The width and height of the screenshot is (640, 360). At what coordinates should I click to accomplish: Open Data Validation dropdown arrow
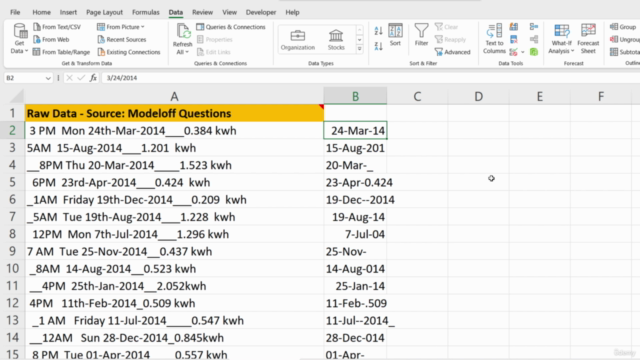coord(523,52)
